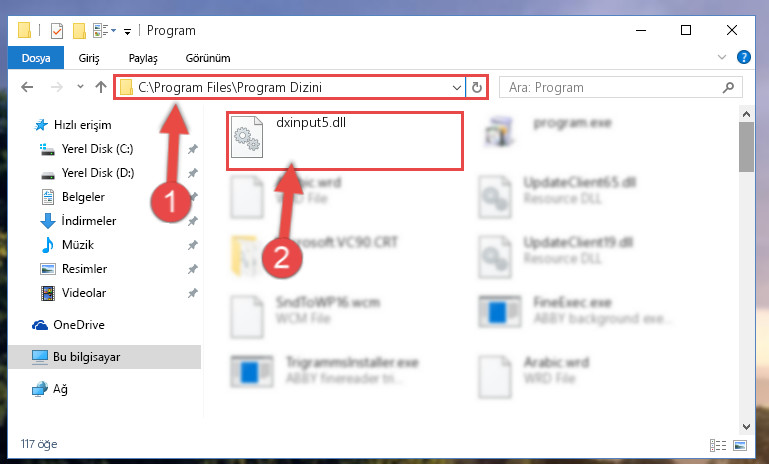Screen dimensions: 769x464
Task: Open the Properties quick access icon
Action: [x=57, y=31]
